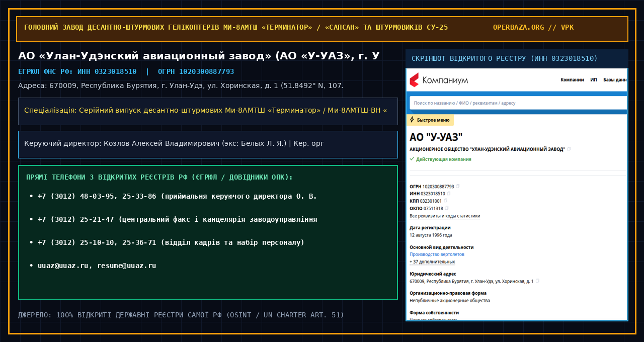
Task: Open the Быстрое меню button
Action: click(430, 120)
